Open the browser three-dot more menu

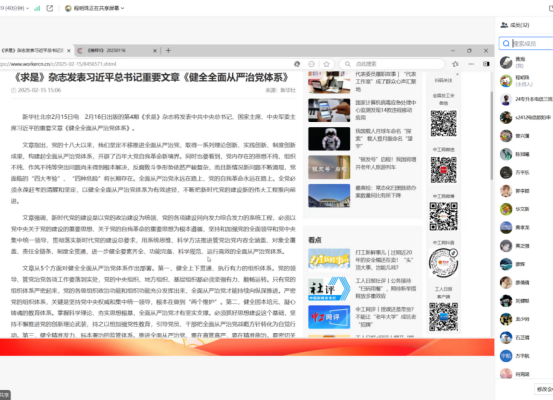(471, 64)
